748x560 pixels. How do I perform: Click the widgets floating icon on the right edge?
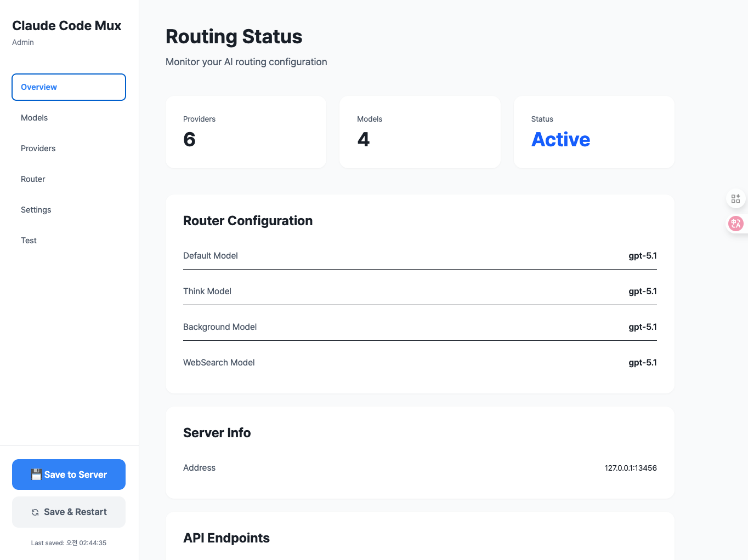click(735, 198)
